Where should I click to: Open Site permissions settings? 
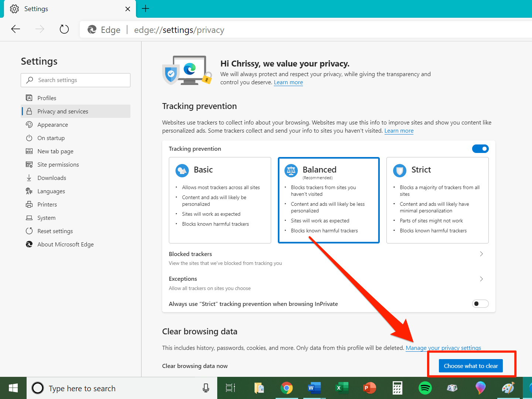pos(76,164)
